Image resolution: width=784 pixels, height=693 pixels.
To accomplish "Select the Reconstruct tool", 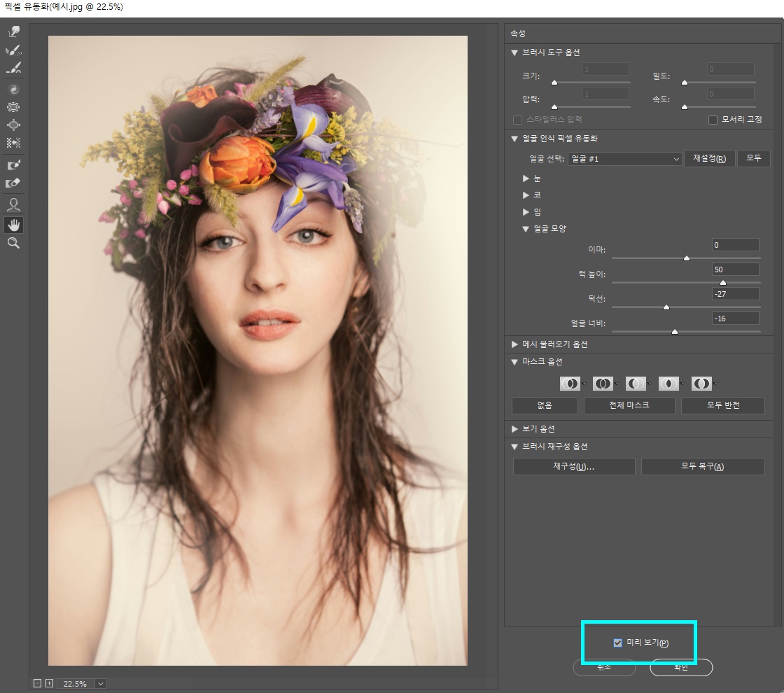I will tap(13, 50).
